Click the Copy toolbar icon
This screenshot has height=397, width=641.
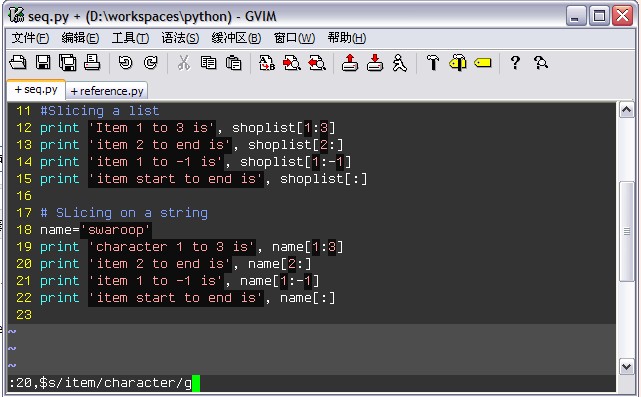tap(208, 63)
